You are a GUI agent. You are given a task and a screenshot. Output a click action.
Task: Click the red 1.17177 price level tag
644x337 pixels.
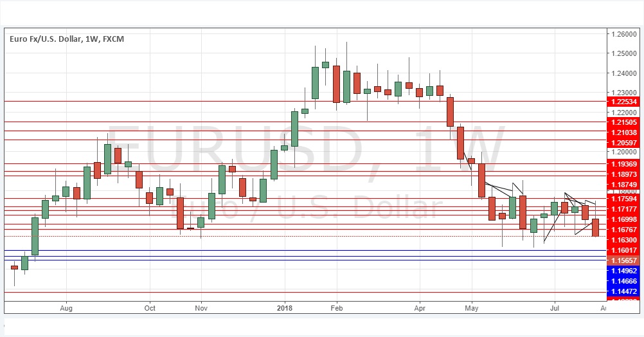point(623,209)
